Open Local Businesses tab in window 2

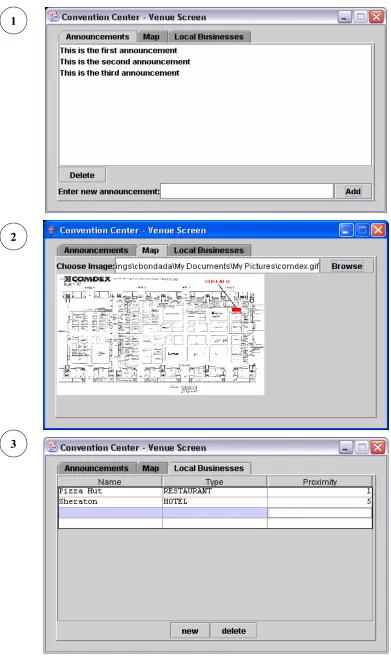pyautogui.click(x=209, y=251)
